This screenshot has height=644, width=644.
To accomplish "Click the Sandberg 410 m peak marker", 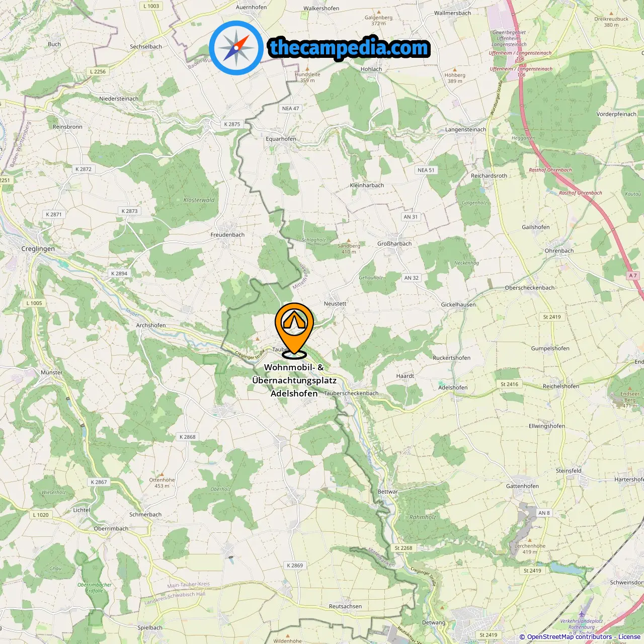I will click(x=349, y=240).
